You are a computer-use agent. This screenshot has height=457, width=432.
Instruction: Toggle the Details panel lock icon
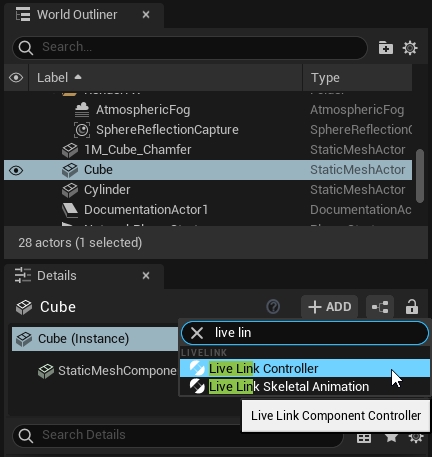point(412,307)
